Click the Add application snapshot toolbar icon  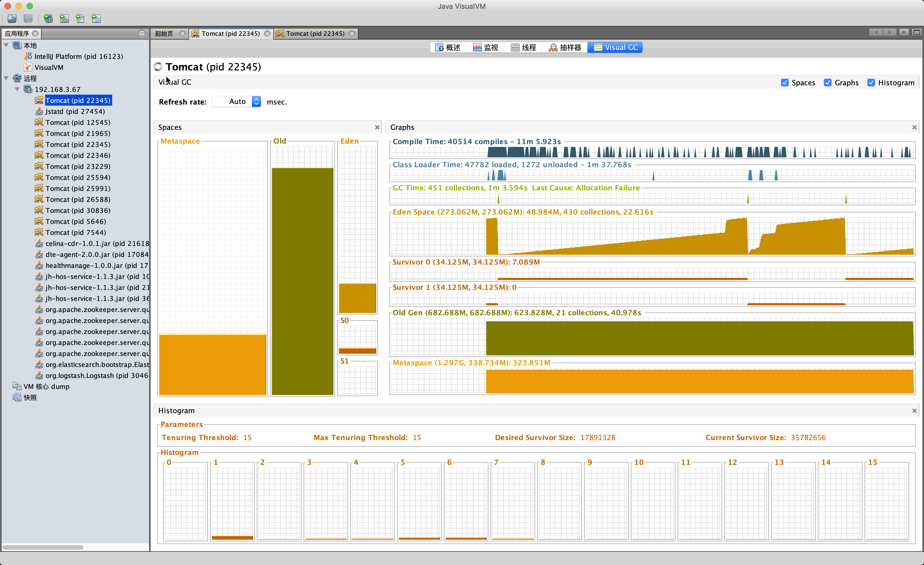[x=96, y=18]
